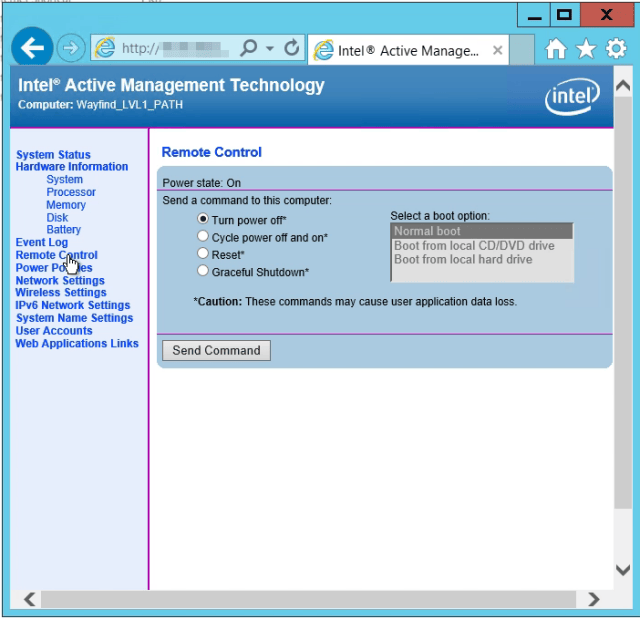Click the Send Command button
This screenshot has width=640, height=619.
pos(216,351)
